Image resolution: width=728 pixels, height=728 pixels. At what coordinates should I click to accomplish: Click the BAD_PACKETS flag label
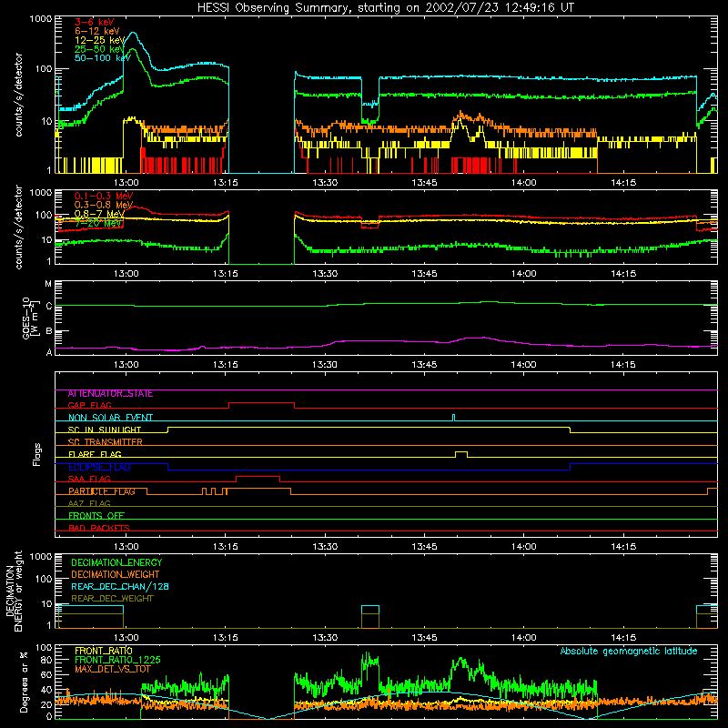tap(99, 528)
